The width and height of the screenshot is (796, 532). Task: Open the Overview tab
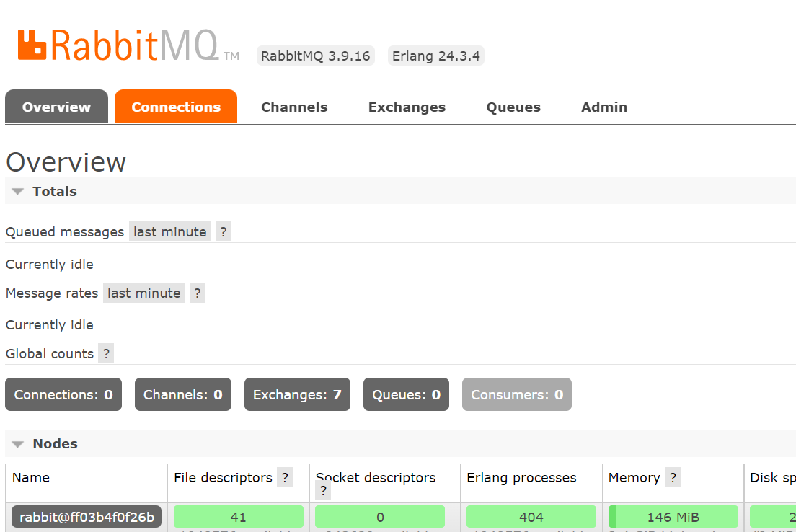(56, 107)
